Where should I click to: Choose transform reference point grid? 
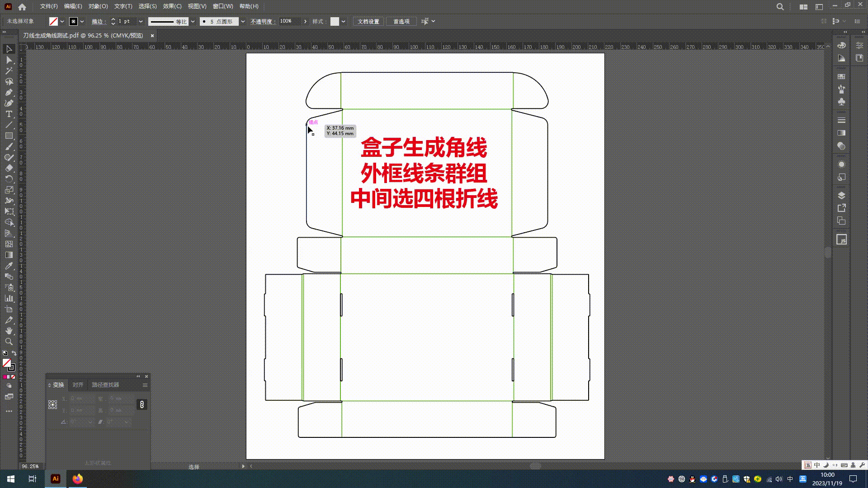52,404
